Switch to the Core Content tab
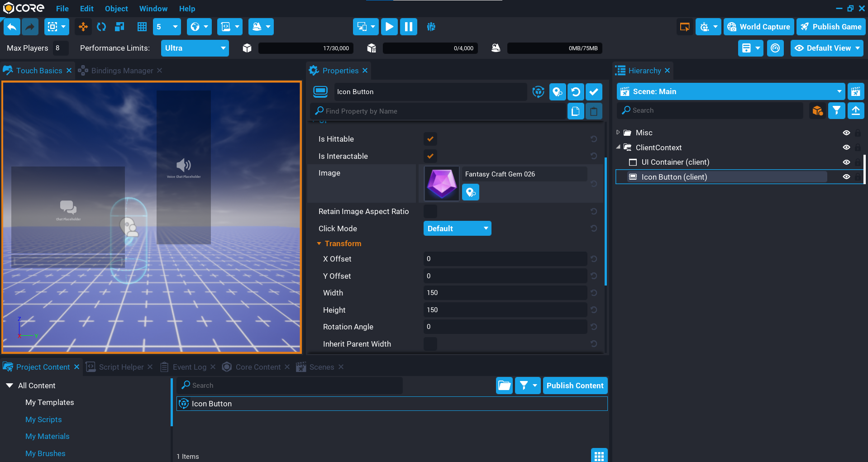Screen dimensions: 868x462 coord(258,367)
